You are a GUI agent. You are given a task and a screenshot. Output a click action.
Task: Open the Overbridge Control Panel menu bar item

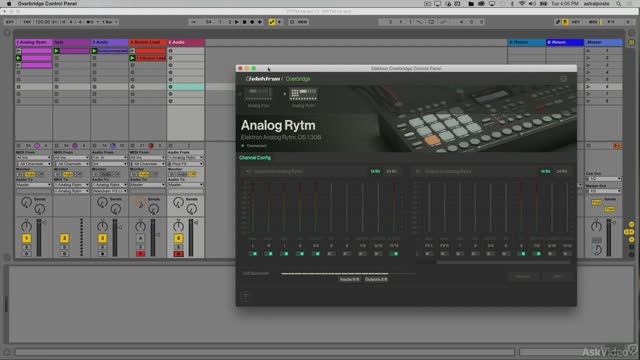coord(47,4)
